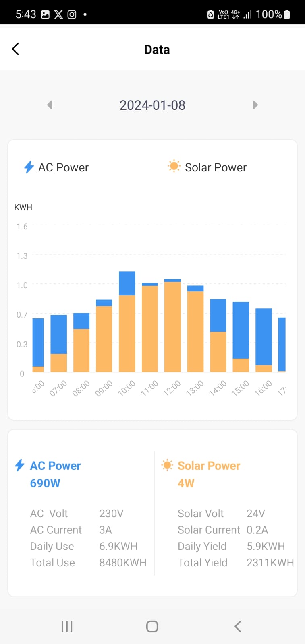This screenshot has height=644, width=305.
Task: Tap the 2024-01-08 date label
Action: coord(152,105)
